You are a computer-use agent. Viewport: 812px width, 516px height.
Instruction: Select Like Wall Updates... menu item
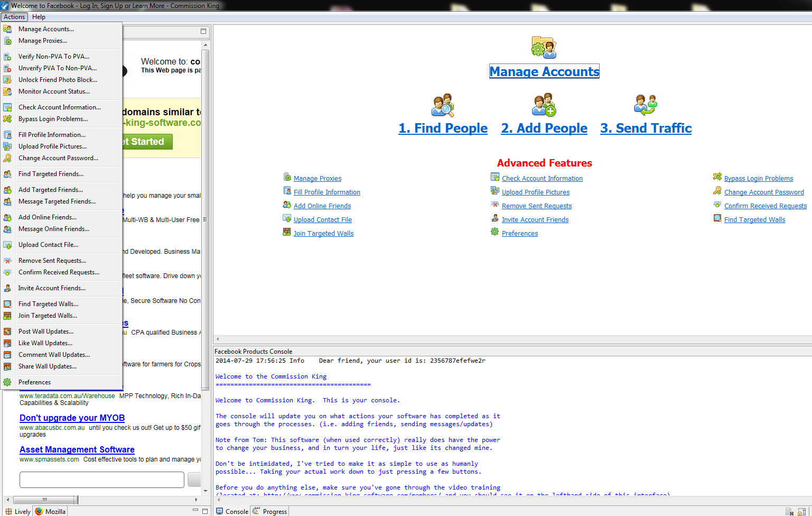point(61,343)
